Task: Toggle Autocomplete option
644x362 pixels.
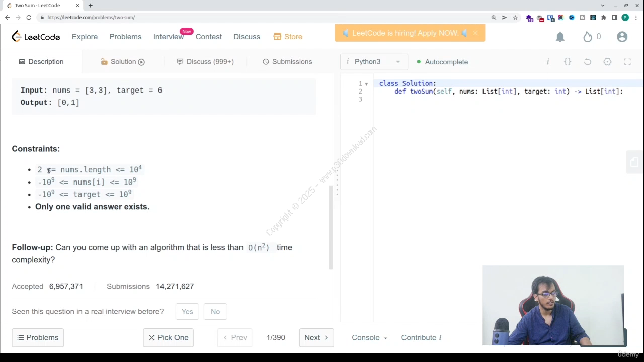Action: coord(442,62)
